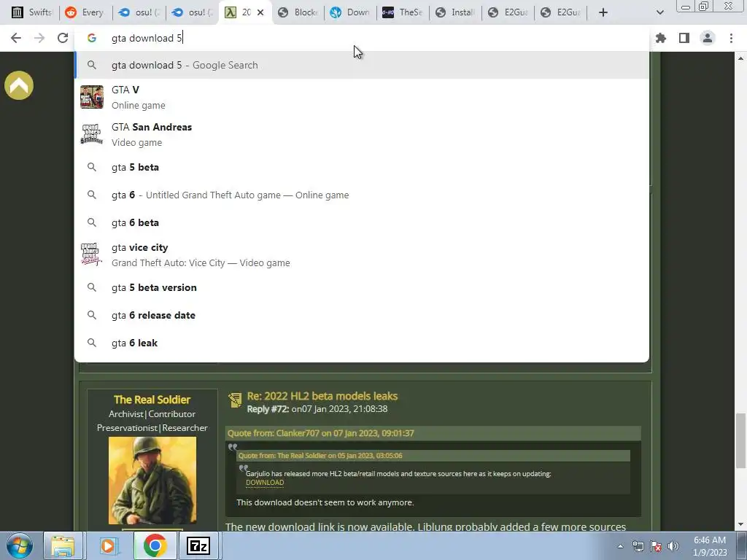Open the Chrome profile avatar
747x560 pixels.
tap(708, 38)
